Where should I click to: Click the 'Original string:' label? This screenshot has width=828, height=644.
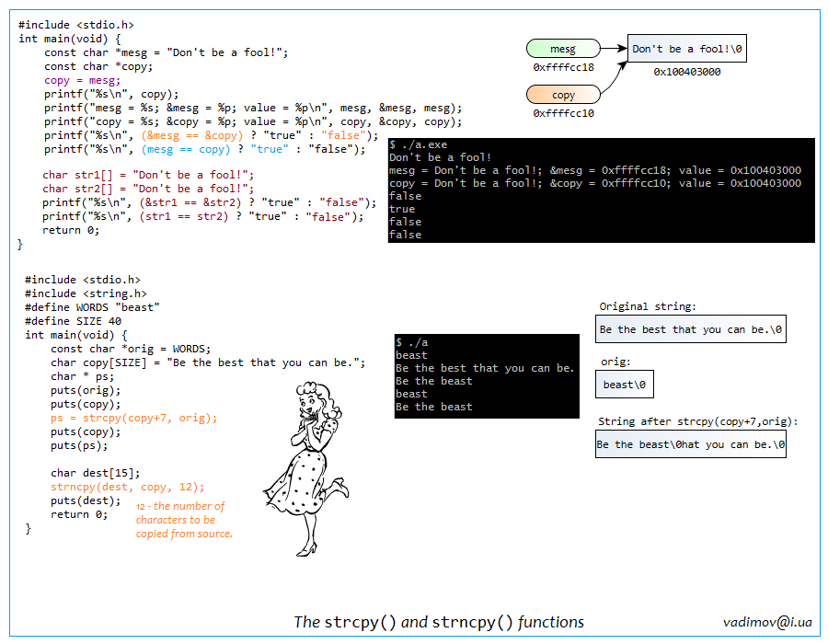pos(648,306)
